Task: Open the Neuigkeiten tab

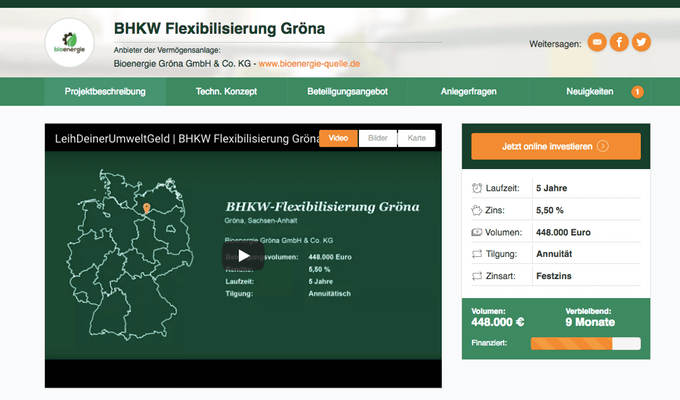Action: tap(590, 92)
